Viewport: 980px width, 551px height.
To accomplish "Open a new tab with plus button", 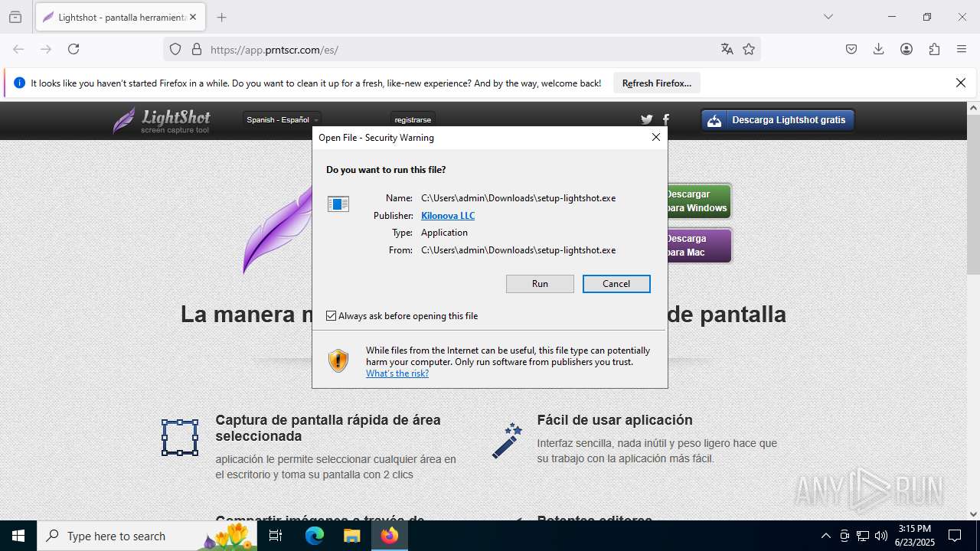I will tap(221, 17).
